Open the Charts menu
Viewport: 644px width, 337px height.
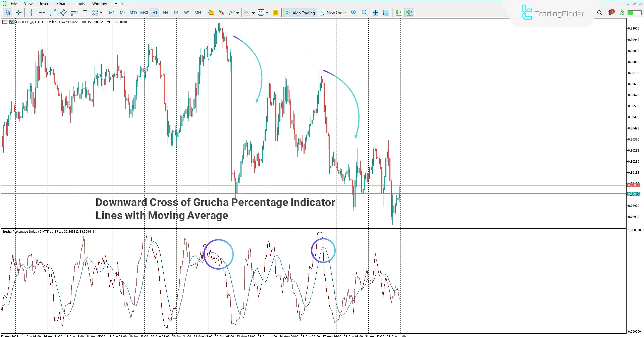pos(62,3)
